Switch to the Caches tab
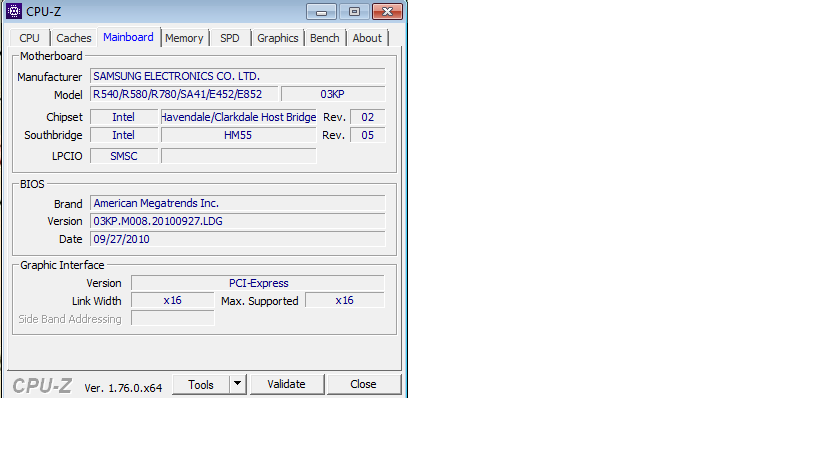The height and width of the screenshot is (460, 819). [x=74, y=38]
